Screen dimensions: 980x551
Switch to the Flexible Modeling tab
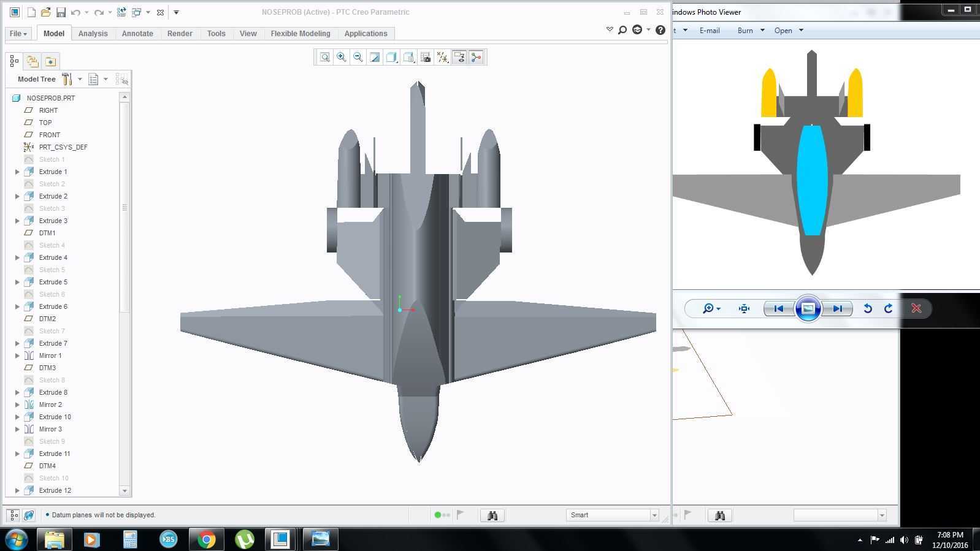(301, 34)
